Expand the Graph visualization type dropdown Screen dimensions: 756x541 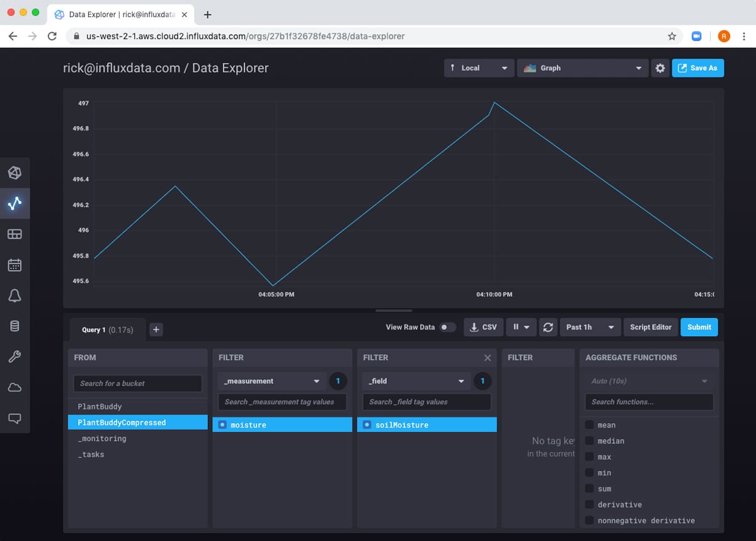(x=583, y=68)
